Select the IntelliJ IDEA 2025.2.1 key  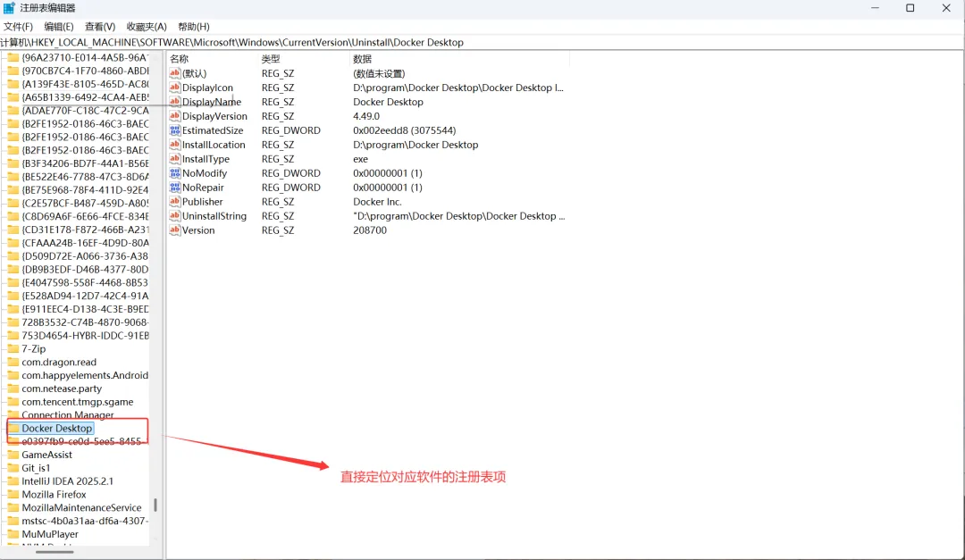[68, 481]
